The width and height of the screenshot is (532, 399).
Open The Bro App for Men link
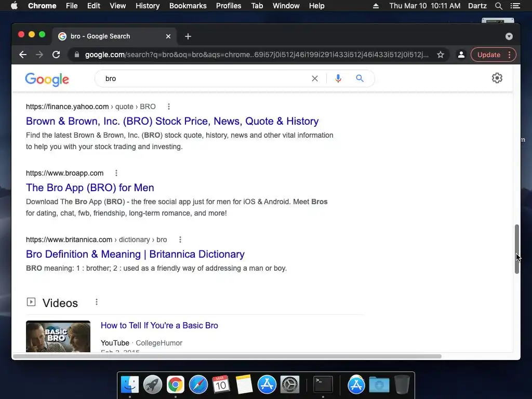[90, 188]
